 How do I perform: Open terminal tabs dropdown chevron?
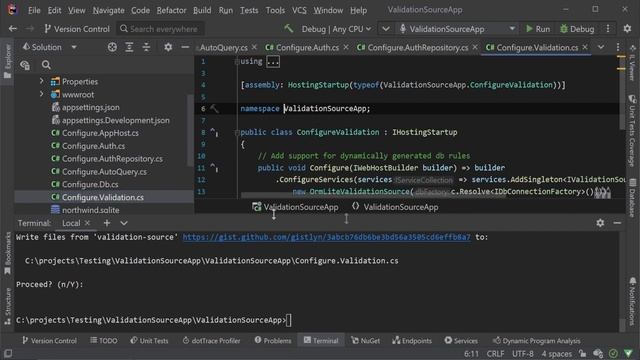click(124, 223)
